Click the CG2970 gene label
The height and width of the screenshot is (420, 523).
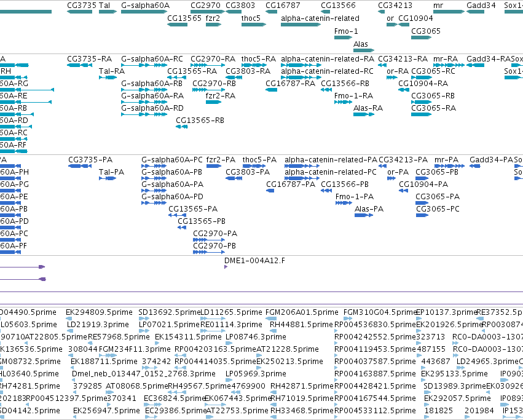205,6
